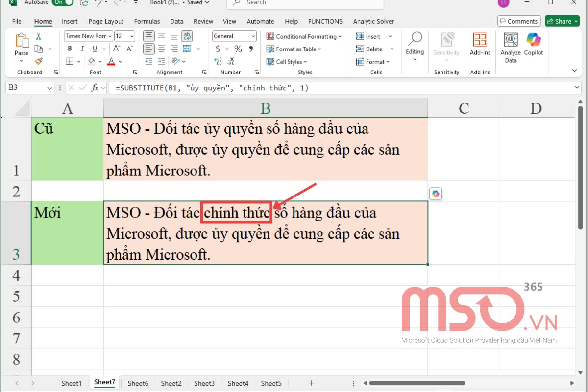The width and height of the screenshot is (588, 392).
Task: Toggle Middle Align
Action: click(x=161, y=36)
